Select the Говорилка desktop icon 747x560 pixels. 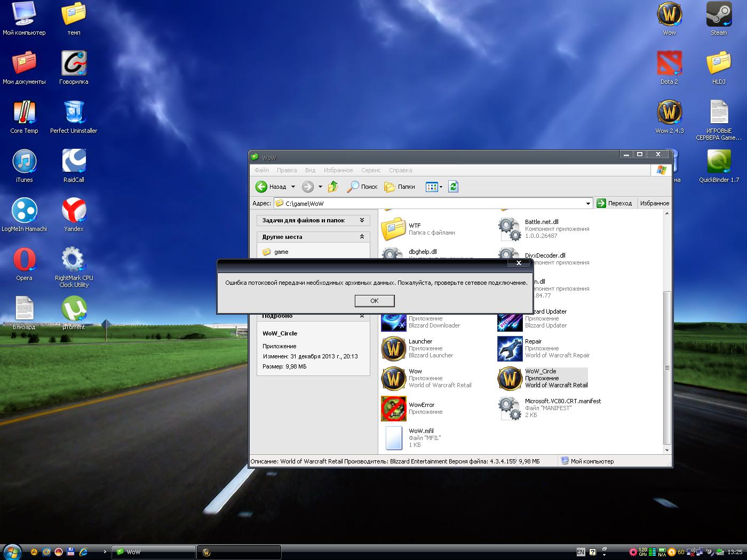tap(74, 68)
